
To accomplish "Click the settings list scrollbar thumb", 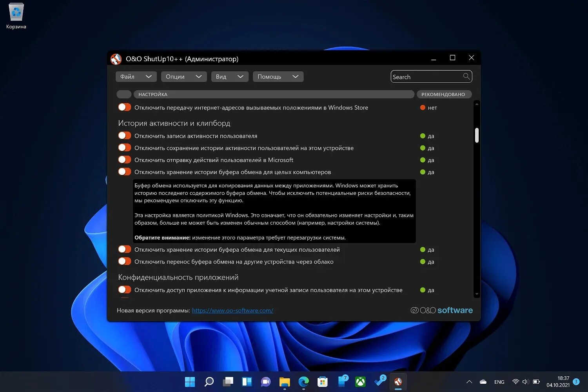I will (x=477, y=135).
